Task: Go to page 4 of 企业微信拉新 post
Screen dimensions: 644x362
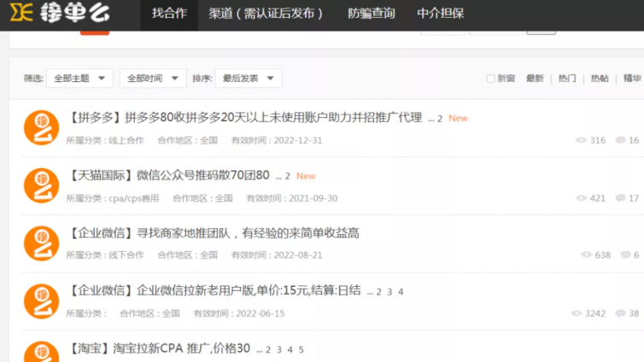Action: tap(401, 292)
